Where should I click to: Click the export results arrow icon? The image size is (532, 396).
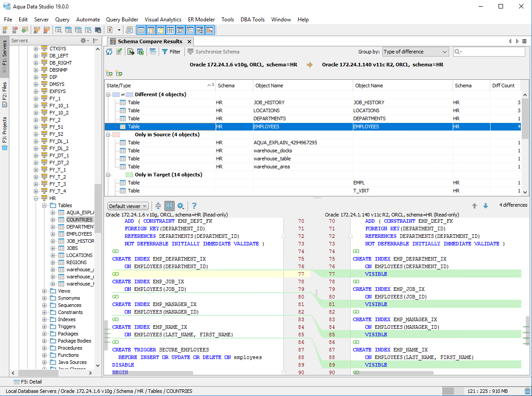tap(131, 52)
